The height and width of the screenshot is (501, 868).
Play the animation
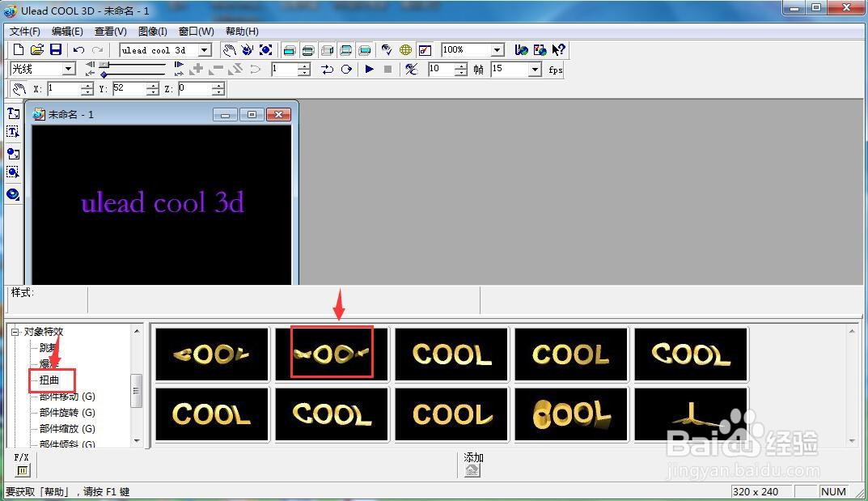click(369, 69)
